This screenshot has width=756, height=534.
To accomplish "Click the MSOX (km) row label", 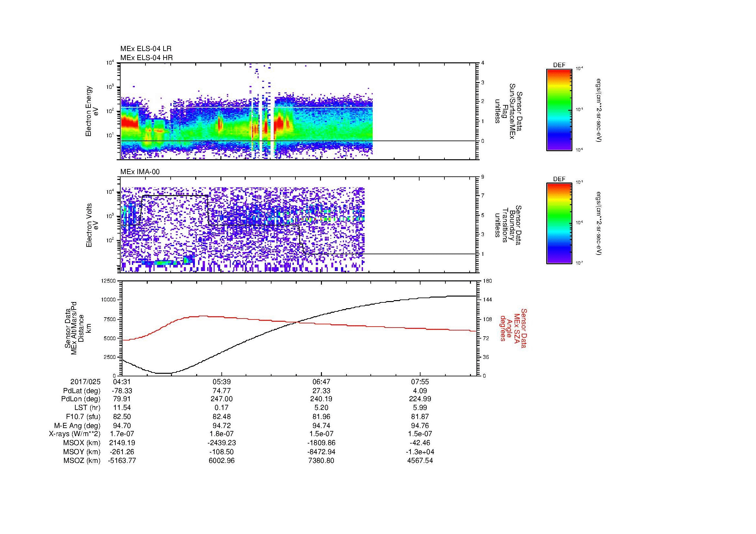I will click(82, 443).
